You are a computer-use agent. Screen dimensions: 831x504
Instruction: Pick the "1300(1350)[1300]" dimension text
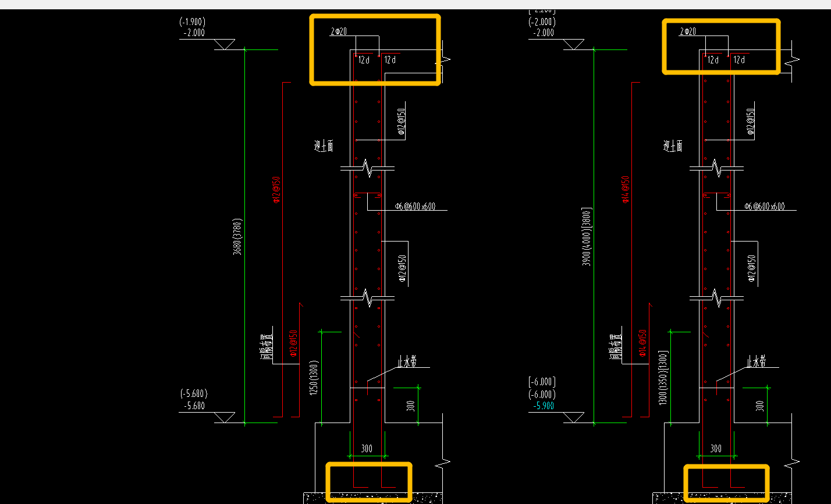click(662, 379)
